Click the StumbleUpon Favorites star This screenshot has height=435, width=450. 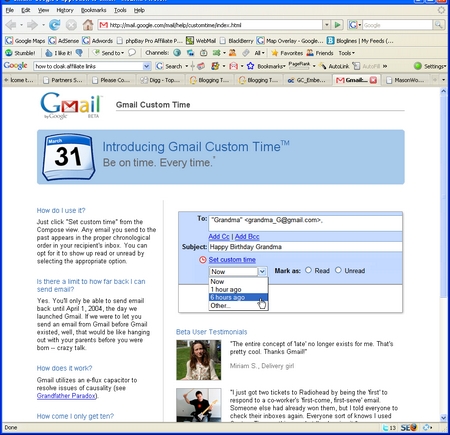pos(287,53)
